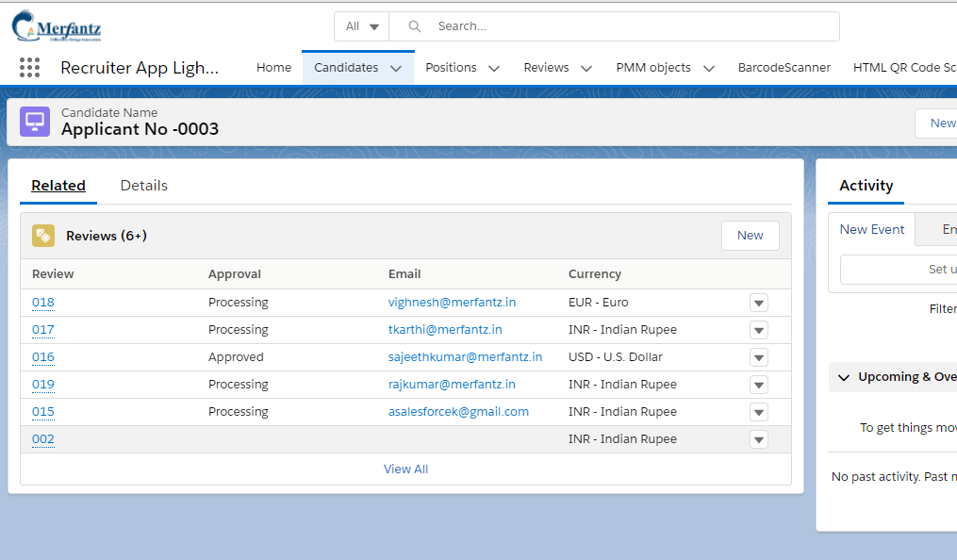Select the New Event activity tab
Image resolution: width=957 pixels, height=560 pixels.
[871, 229]
